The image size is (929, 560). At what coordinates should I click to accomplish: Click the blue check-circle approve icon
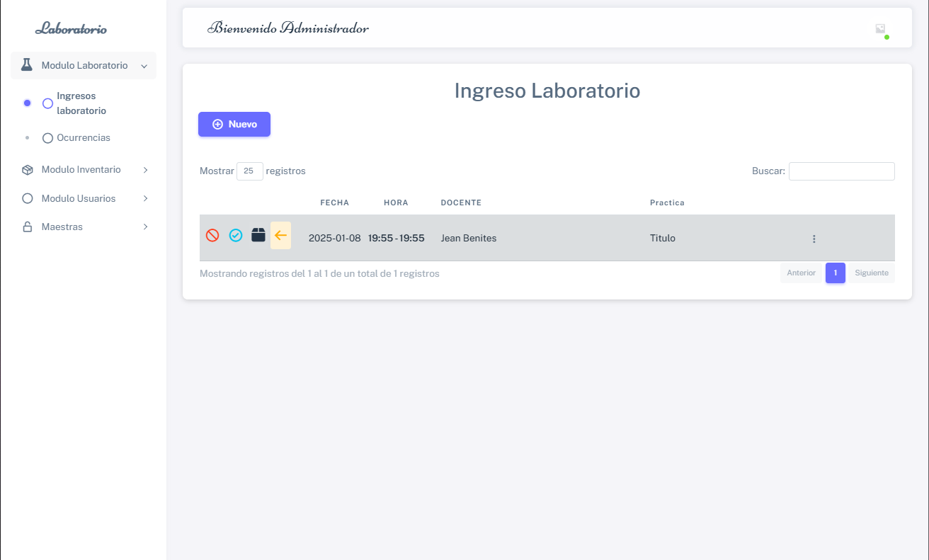[235, 235]
